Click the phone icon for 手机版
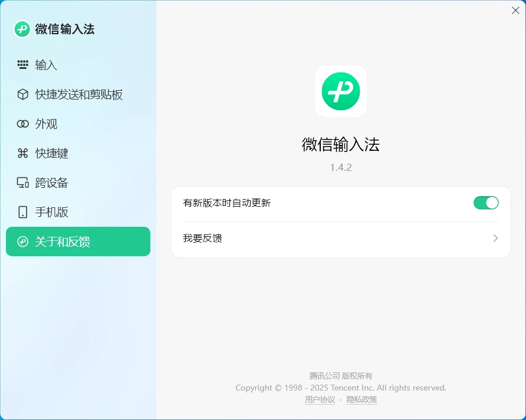Image resolution: width=526 pixels, height=420 pixels. (x=22, y=212)
